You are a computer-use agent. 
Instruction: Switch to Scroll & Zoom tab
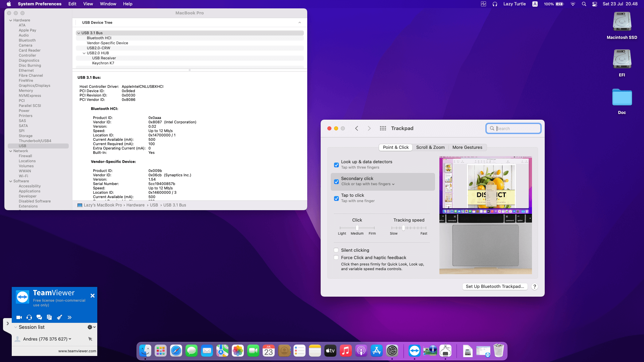[430, 147]
